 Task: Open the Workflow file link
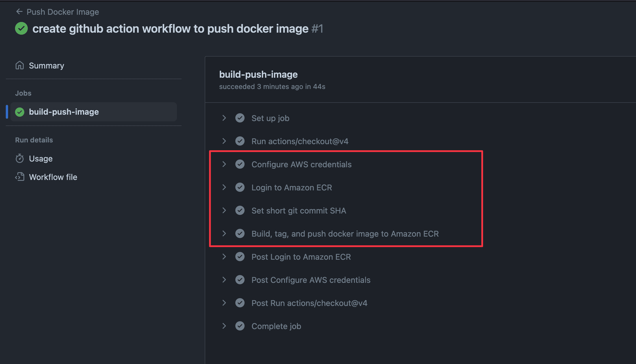pyautogui.click(x=53, y=177)
